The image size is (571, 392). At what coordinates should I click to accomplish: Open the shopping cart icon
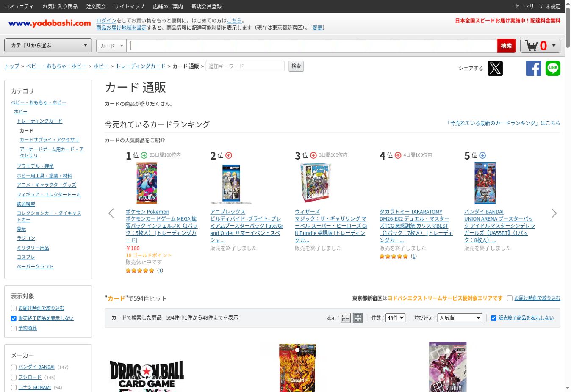(x=531, y=45)
